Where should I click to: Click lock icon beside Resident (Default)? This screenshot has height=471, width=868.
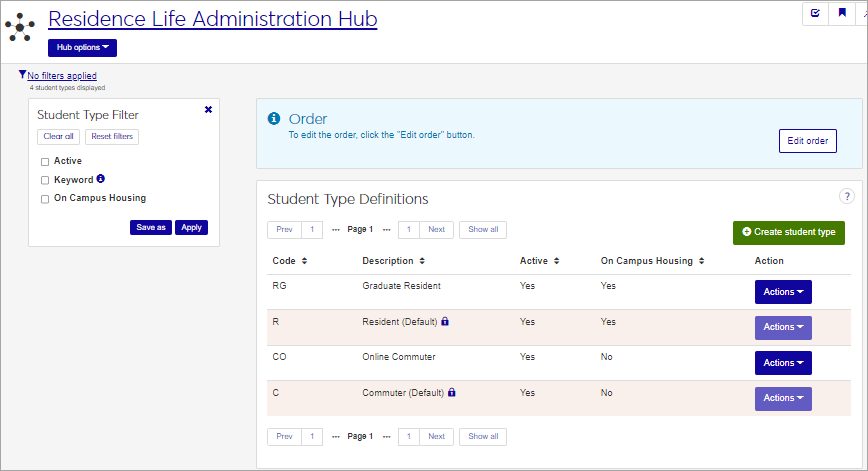pyautogui.click(x=445, y=322)
